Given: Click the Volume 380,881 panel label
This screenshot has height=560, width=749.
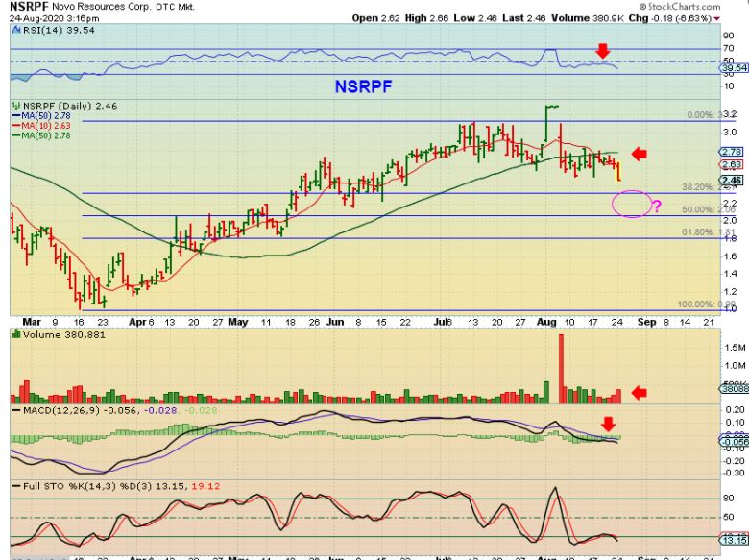Looking at the screenshot, I should pos(64,334).
